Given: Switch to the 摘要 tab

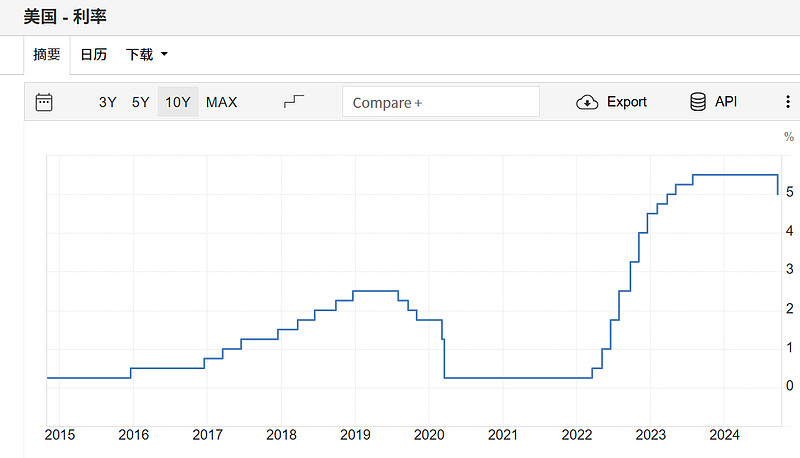Looking at the screenshot, I should point(46,54).
